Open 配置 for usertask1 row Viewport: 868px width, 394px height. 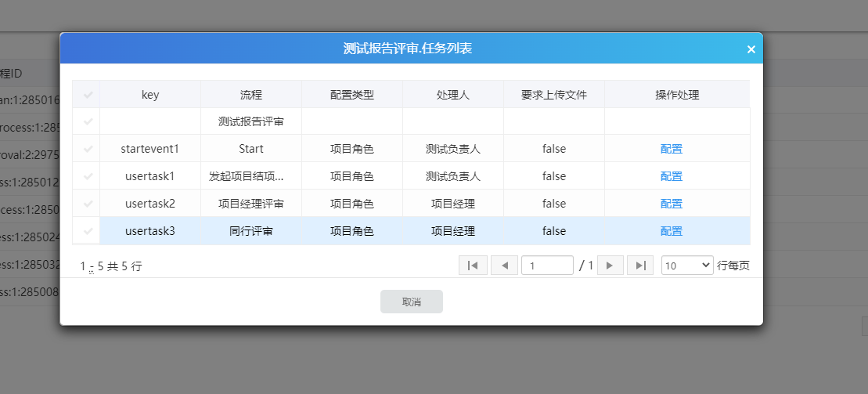[x=671, y=176]
